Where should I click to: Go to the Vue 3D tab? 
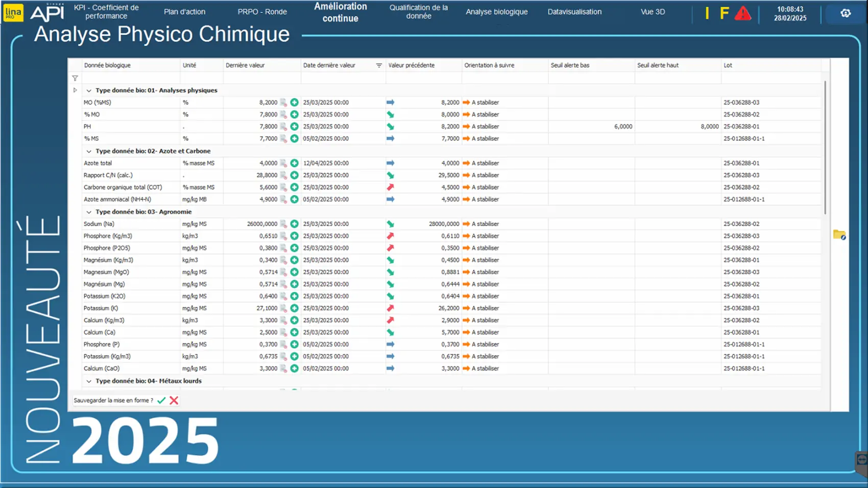pos(653,12)
